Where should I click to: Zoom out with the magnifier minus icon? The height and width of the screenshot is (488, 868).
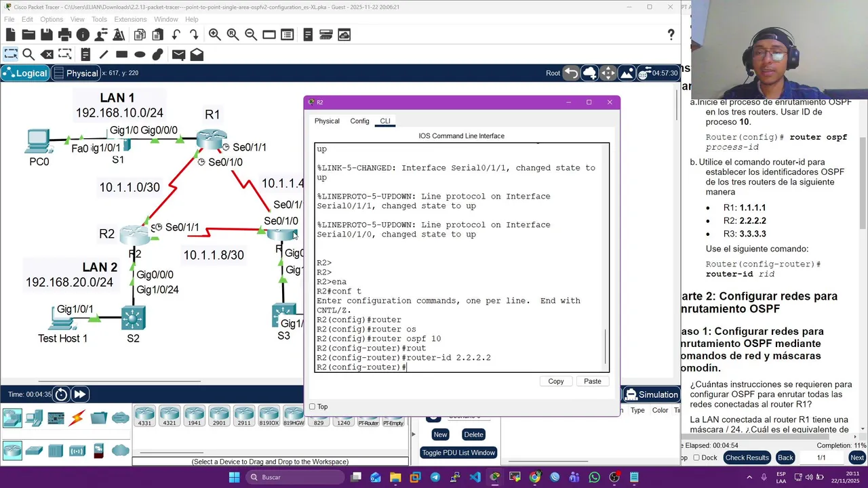click(x=251, y=35)
